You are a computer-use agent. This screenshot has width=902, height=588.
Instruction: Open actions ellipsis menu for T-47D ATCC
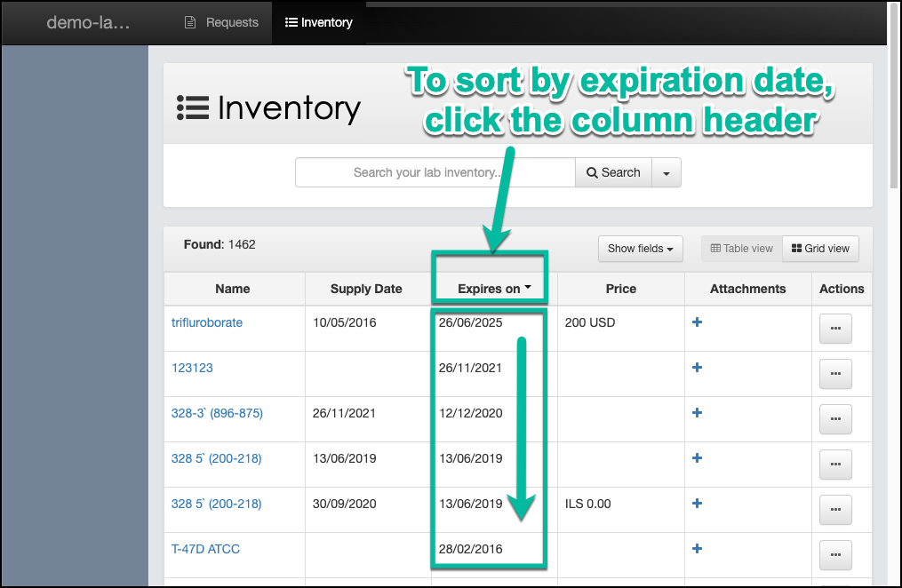(x=834, y=554)
